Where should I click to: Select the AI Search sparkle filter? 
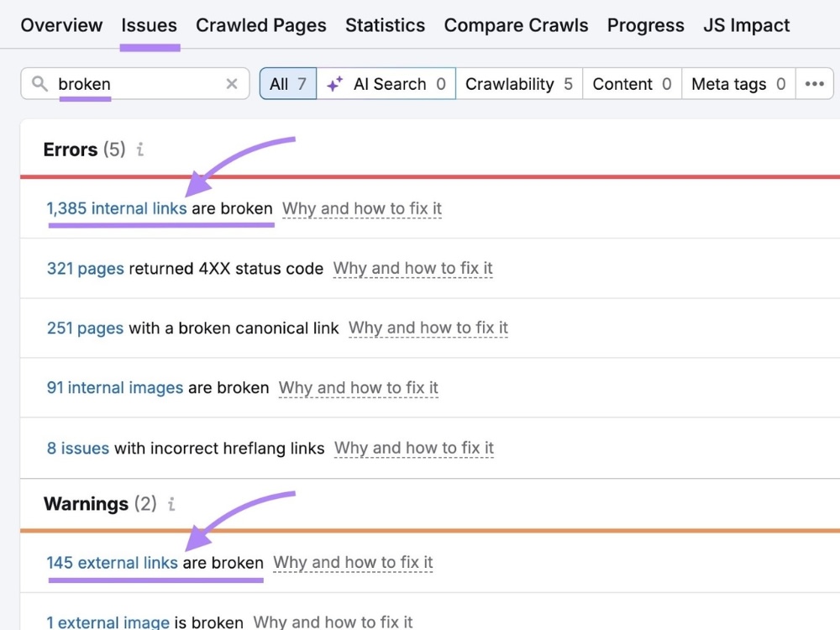point(386,83)
